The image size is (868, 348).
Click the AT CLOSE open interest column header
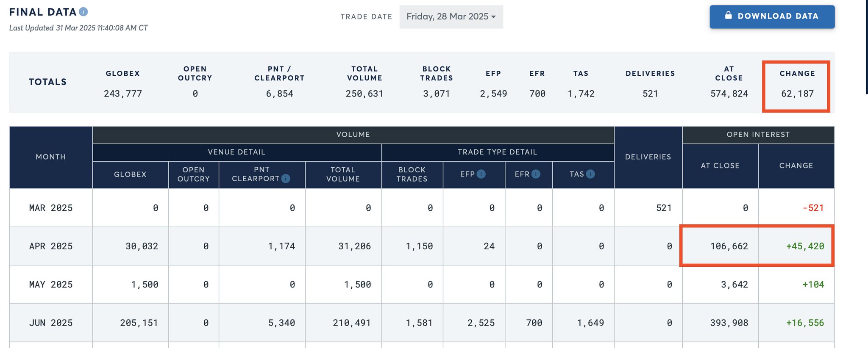coord(720,166)
